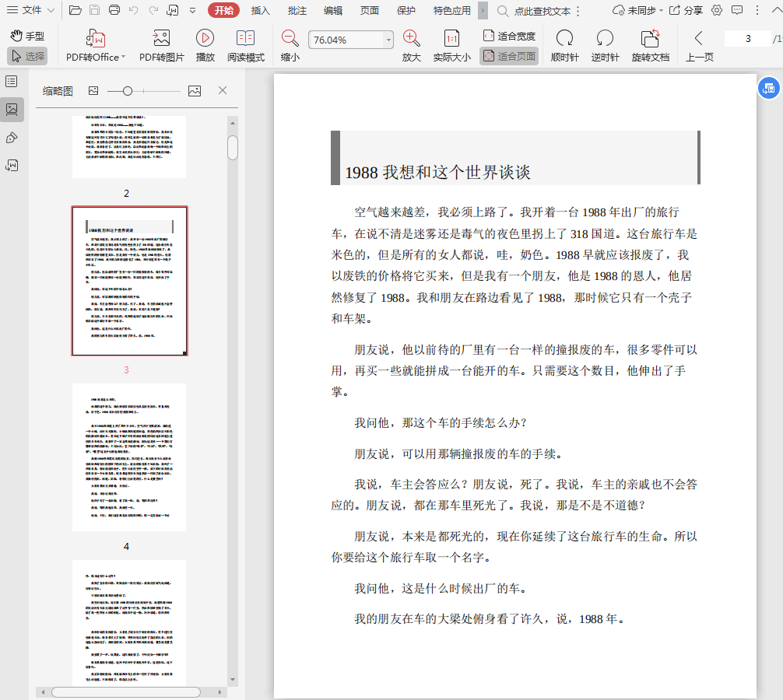Open settings gear icon
The height and width of the screenshot is (700, 783).
[717, 10]
